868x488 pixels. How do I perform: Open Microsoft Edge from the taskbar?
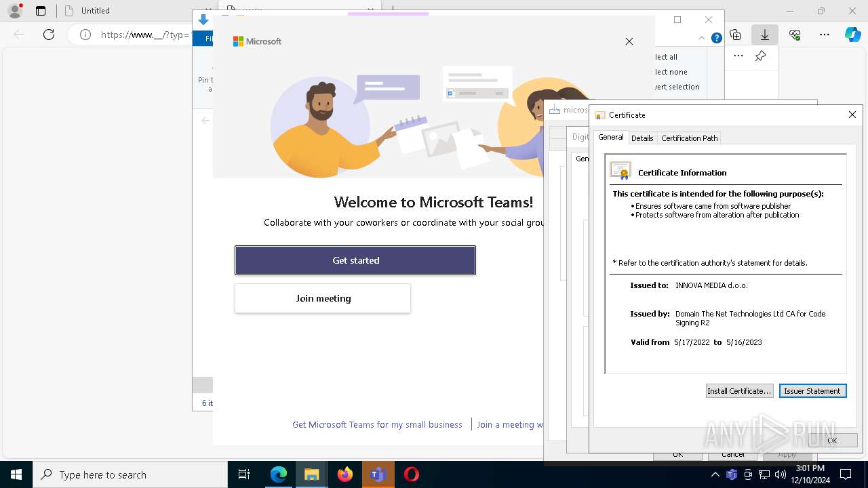click(279, 474)
